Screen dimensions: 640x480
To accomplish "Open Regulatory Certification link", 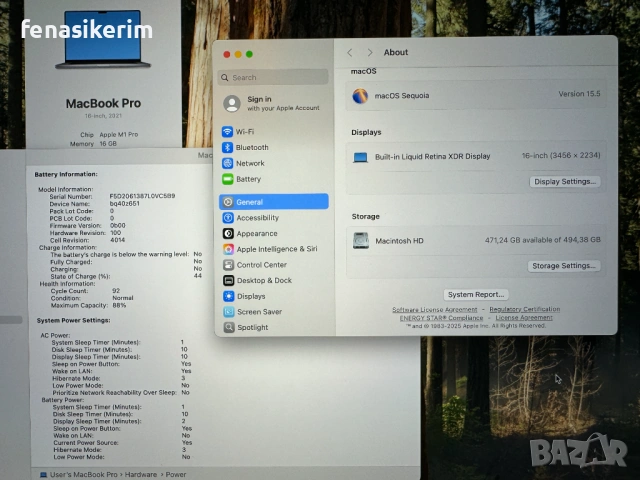I will (525, 309).
